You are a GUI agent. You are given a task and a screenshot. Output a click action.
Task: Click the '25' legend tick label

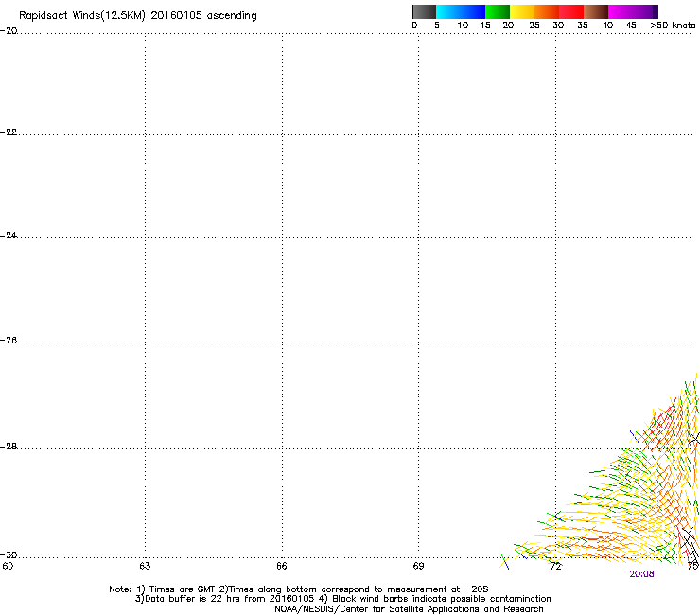534,26
